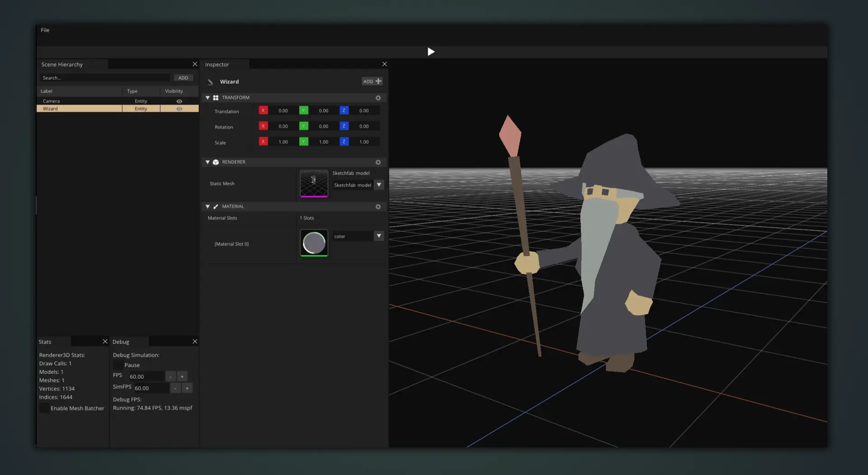Open the File menu
The image size is (868, 475).
coord(45,30)
